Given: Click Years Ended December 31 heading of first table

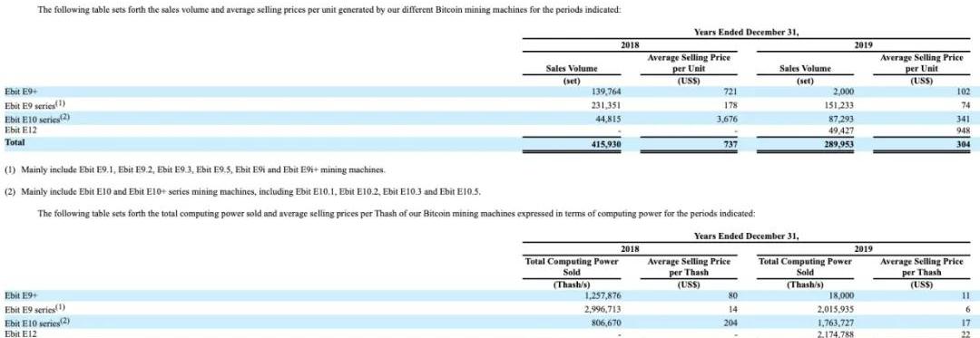Looking at the screenshot, I should 746,33.
